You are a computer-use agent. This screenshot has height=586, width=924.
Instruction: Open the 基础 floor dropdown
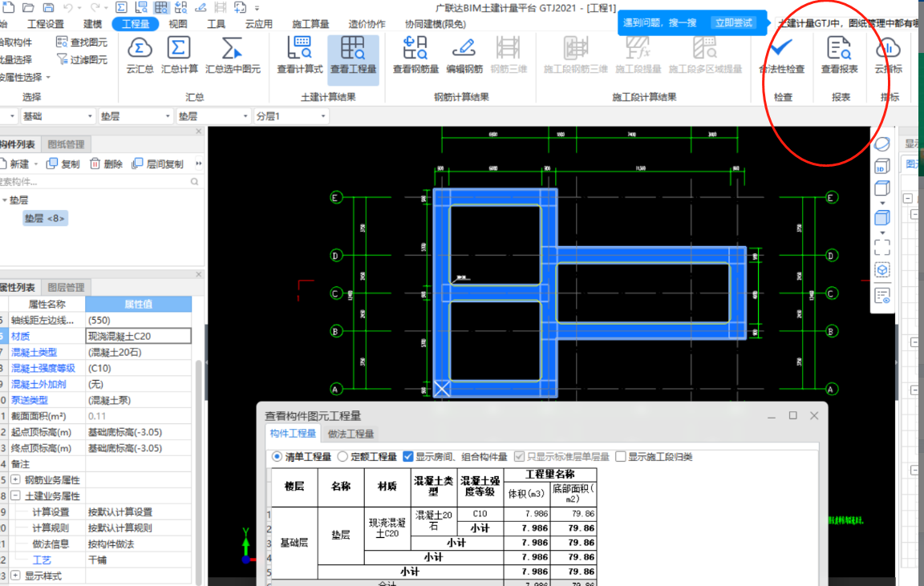click(57, 116)
